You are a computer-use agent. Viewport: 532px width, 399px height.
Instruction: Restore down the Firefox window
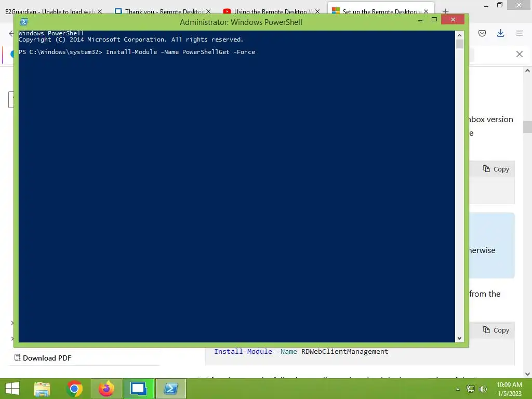click(x=500, y=5)
